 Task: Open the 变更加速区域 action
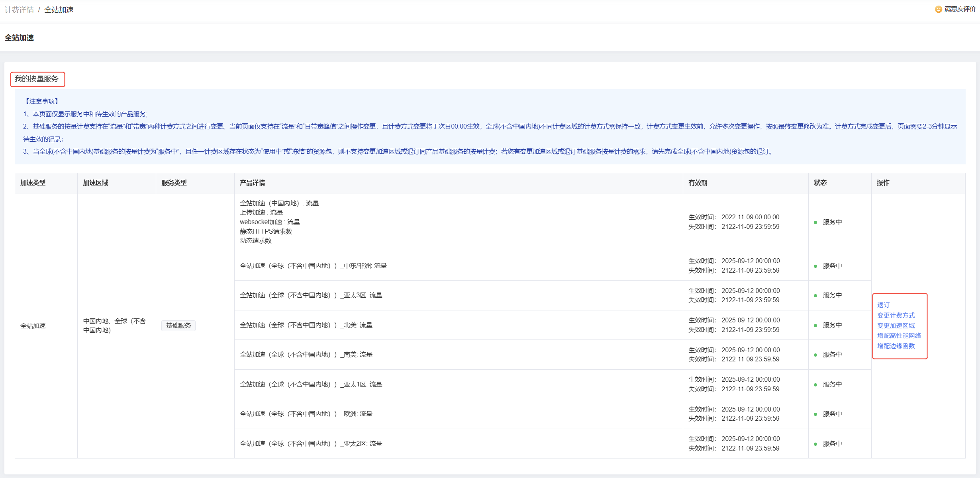[896, 326]
